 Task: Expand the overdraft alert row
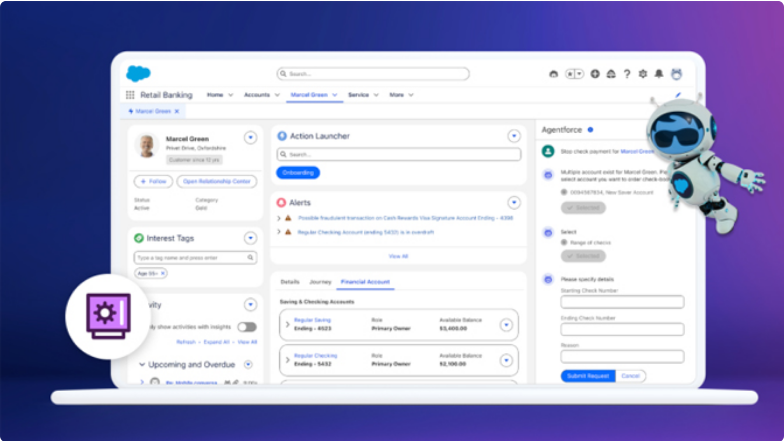pyautogui.click(x=279, y=232)
